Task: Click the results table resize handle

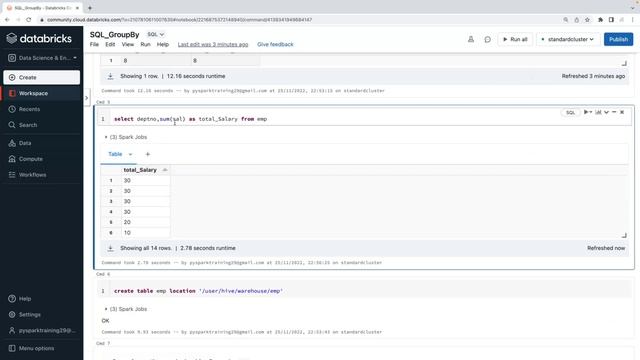Action: coord(624,236)
